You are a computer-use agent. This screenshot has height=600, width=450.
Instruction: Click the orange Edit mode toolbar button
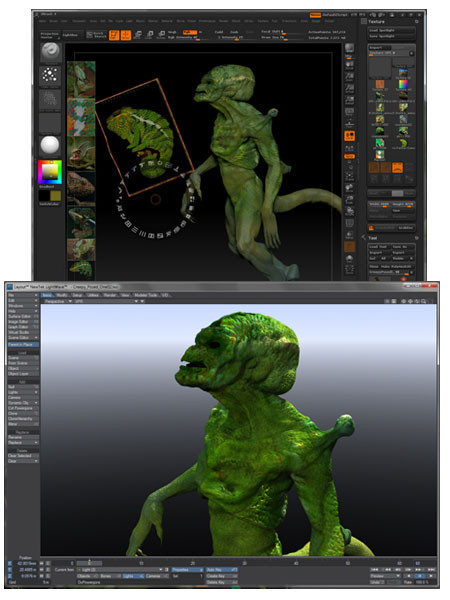[x=114, y=35]
